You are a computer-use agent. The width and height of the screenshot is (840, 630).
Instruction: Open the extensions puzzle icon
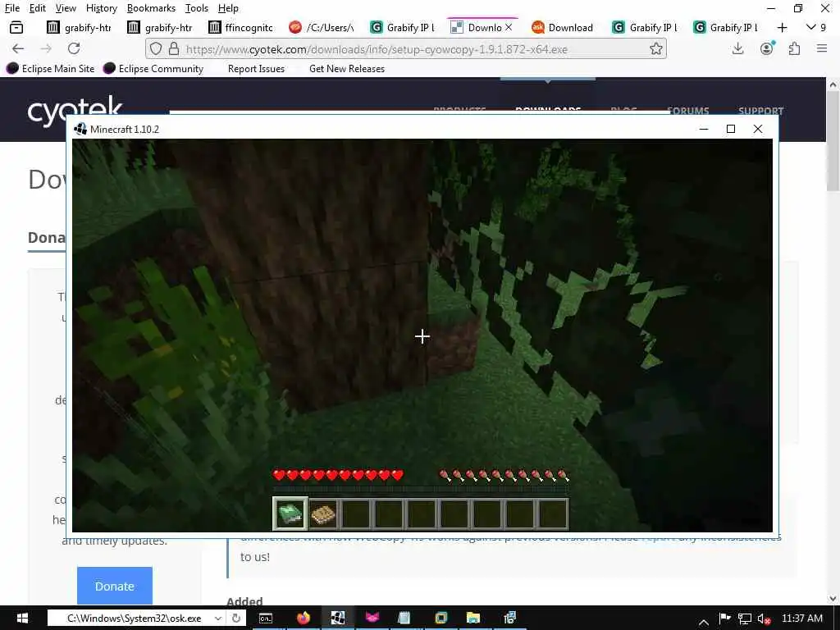794,48
